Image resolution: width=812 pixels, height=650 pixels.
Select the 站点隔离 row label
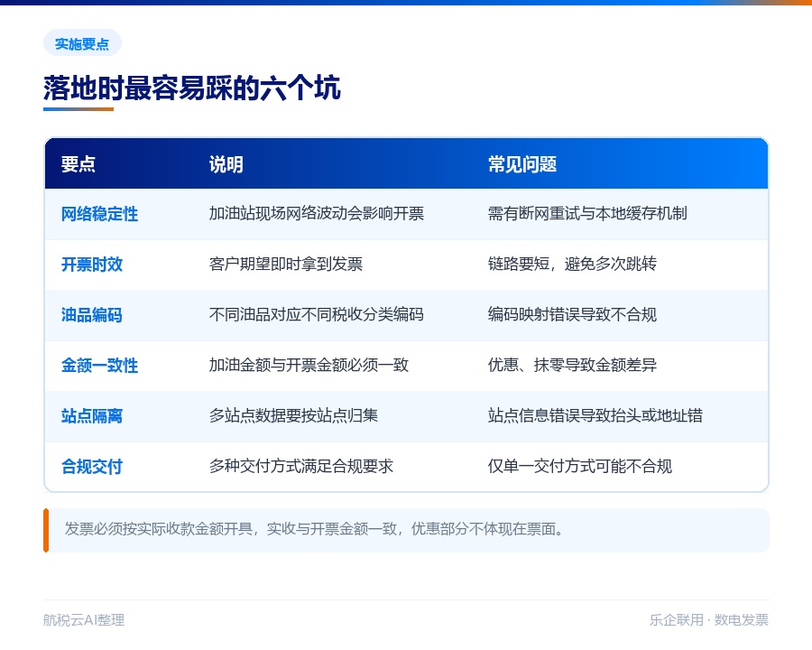92,415
